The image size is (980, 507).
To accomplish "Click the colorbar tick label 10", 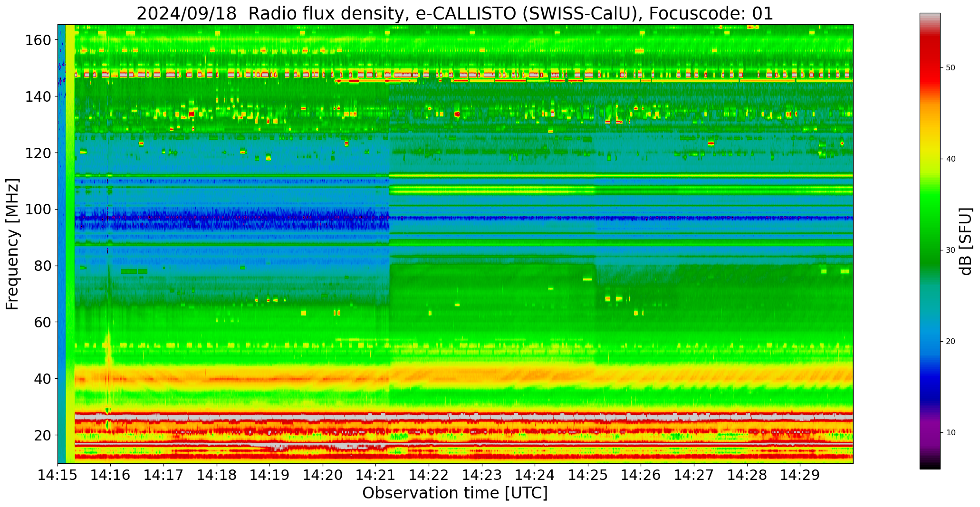I will tap(951, 432).
